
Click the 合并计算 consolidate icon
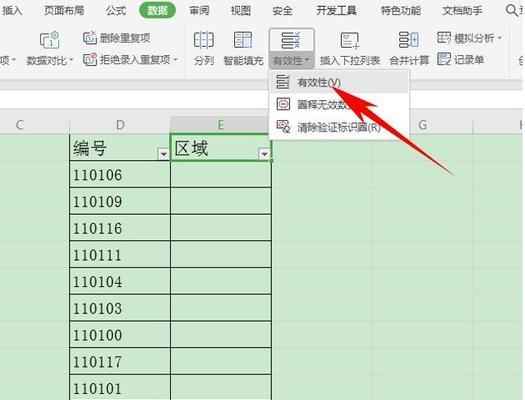409,40
